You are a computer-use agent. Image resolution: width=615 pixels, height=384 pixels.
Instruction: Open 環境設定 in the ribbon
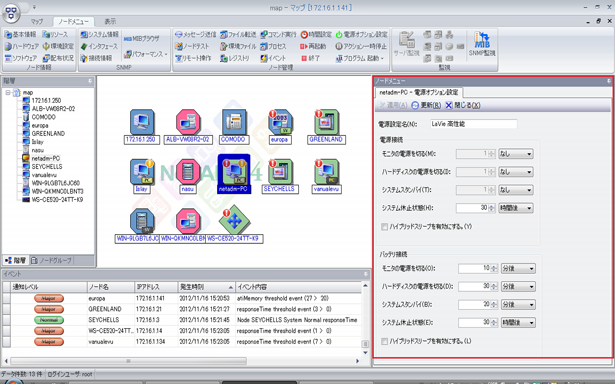coord(58,46)
